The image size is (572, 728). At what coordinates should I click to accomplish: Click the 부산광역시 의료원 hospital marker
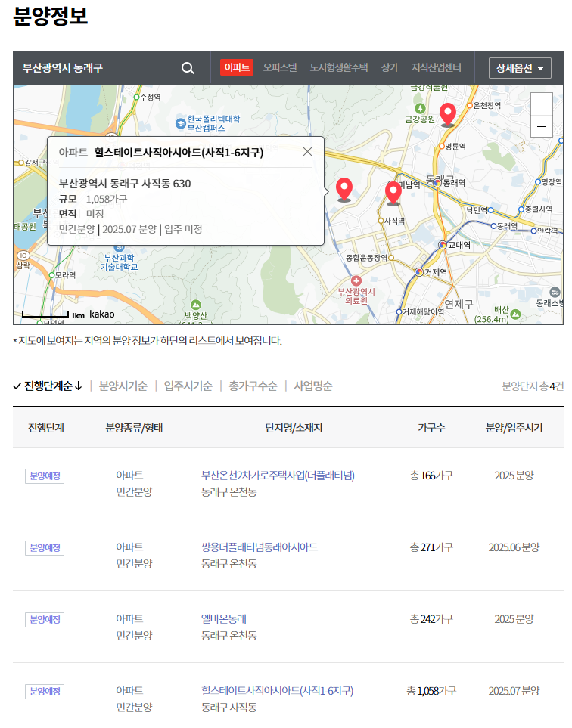pyautogui.click(x=356, y=281)
